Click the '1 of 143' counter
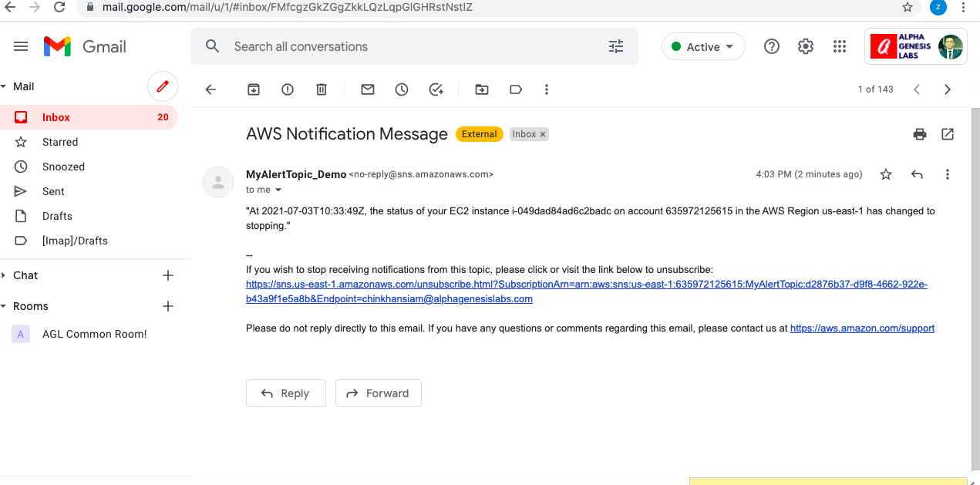 pyautogui.click(x=876, y=89)
